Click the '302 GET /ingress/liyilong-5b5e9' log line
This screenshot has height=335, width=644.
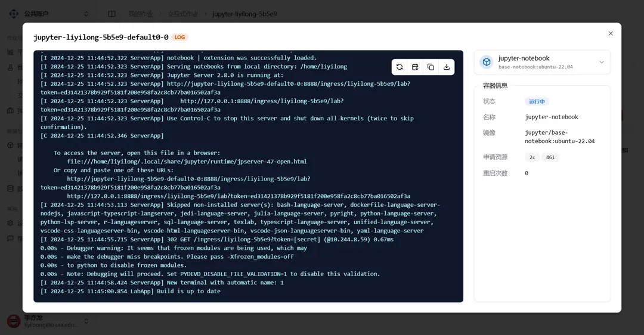pyautogui.click(x=217, y=240)
